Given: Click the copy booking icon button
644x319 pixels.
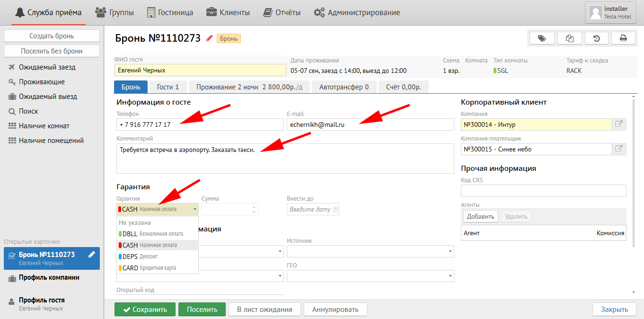Looking at the screenshot, I should (569, 38).
